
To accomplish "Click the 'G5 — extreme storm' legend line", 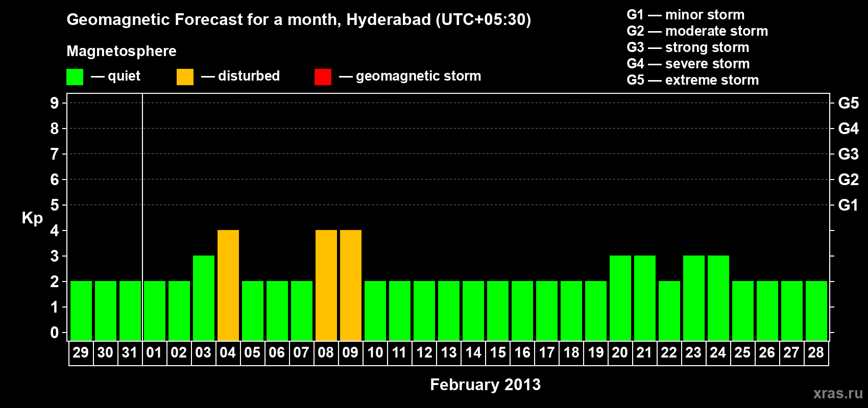I will click(692, 80).
